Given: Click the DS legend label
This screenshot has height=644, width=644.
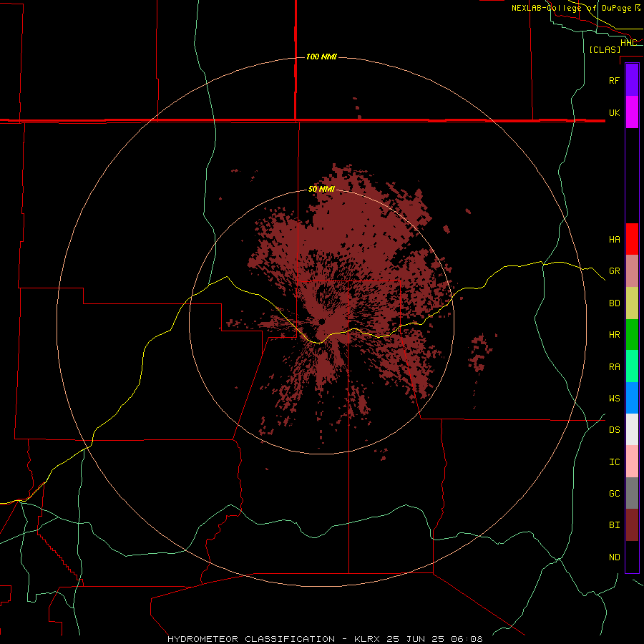Looking at the screenshot, I should click(615, 429).
